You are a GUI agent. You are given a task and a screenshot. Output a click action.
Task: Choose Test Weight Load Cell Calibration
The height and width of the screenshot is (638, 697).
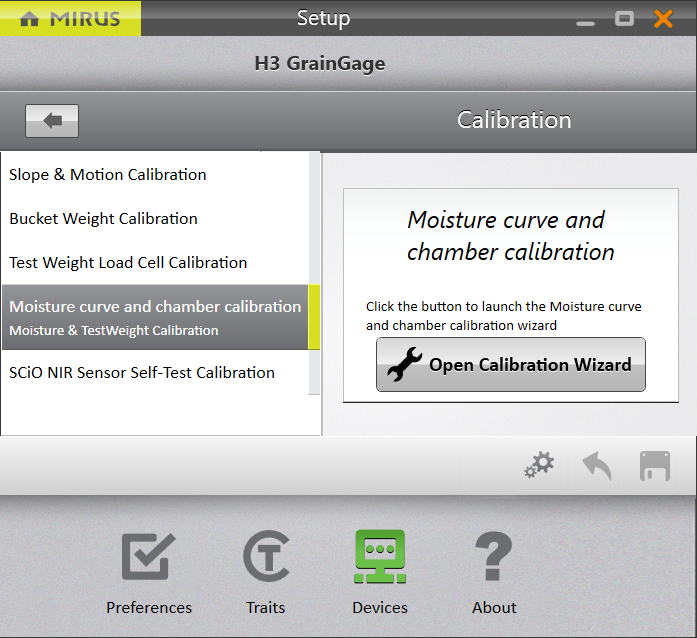128,263
